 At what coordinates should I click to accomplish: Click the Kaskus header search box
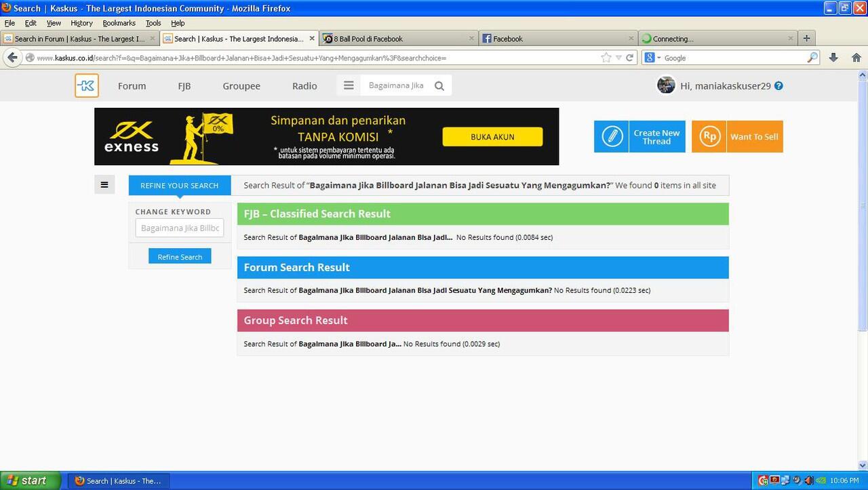[396, 85]
